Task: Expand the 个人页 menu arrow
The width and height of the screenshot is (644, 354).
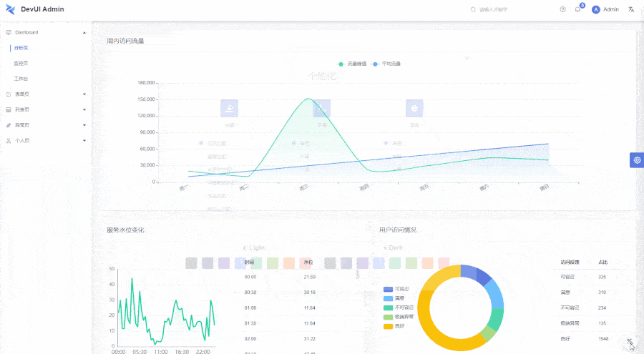Action: coord(84,141)
